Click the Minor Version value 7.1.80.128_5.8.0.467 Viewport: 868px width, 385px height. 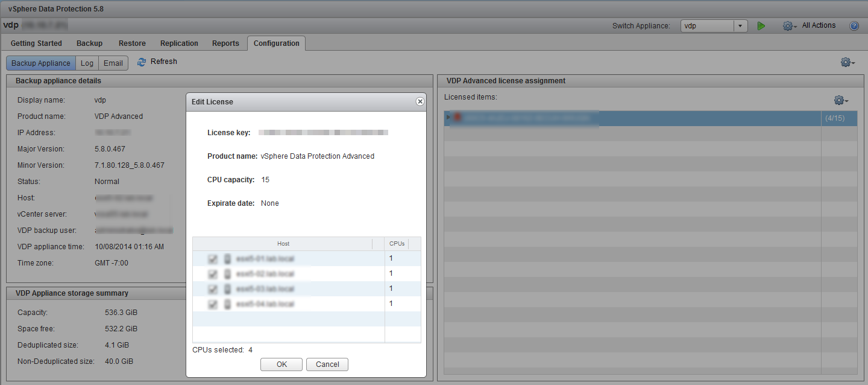(x=130, y=165)
